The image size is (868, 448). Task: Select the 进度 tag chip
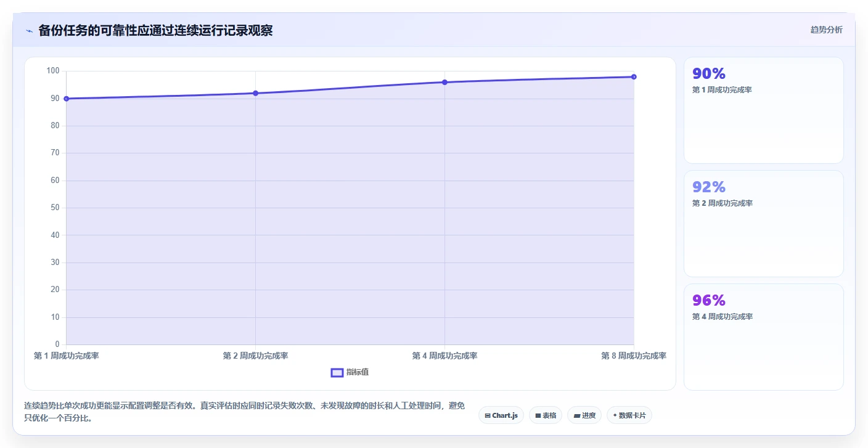pos(584,415)
